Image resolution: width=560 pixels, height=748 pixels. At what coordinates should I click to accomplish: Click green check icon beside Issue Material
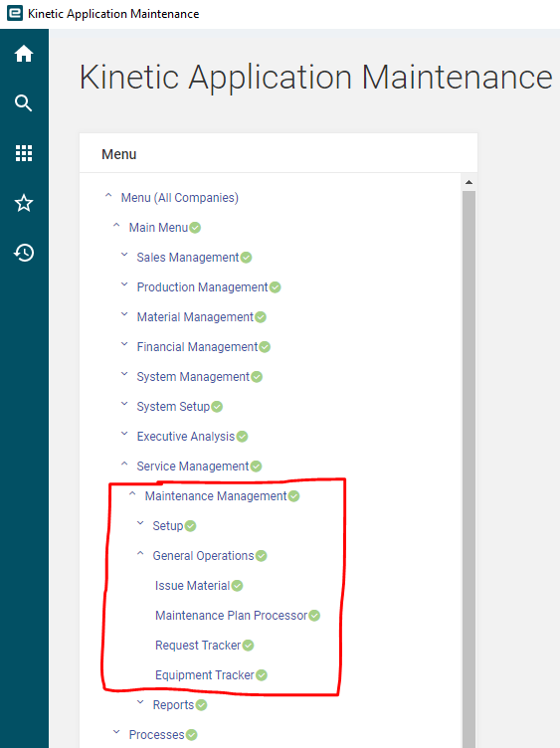pyautogui.click(x=237, y=586)
